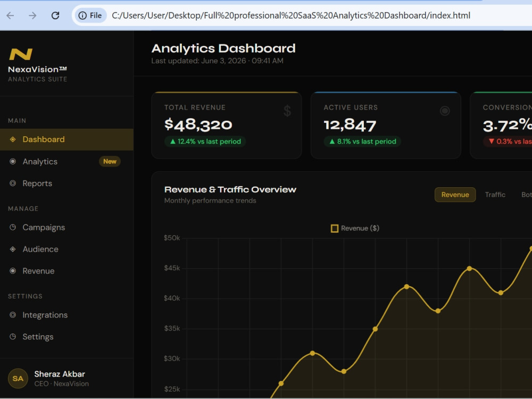Click the Sheraz Akbar profile name
This screenshot has width=532, height=399.
coord(60,374)
